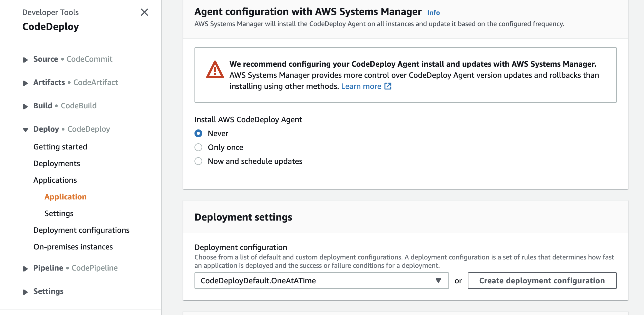The height and width of the screenshot is (315, 644).
Task: Click the CodeDeploy sidebar title
Action: click(x=51, y=27)
